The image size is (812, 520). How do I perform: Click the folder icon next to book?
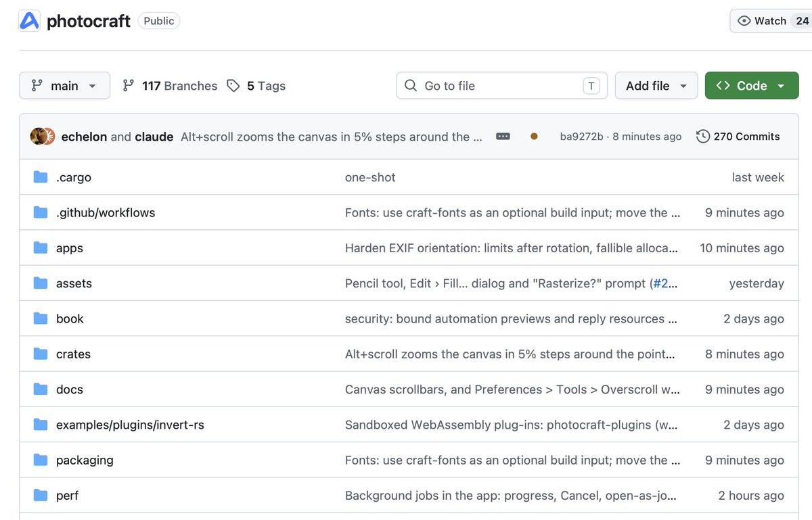[41, 318]
